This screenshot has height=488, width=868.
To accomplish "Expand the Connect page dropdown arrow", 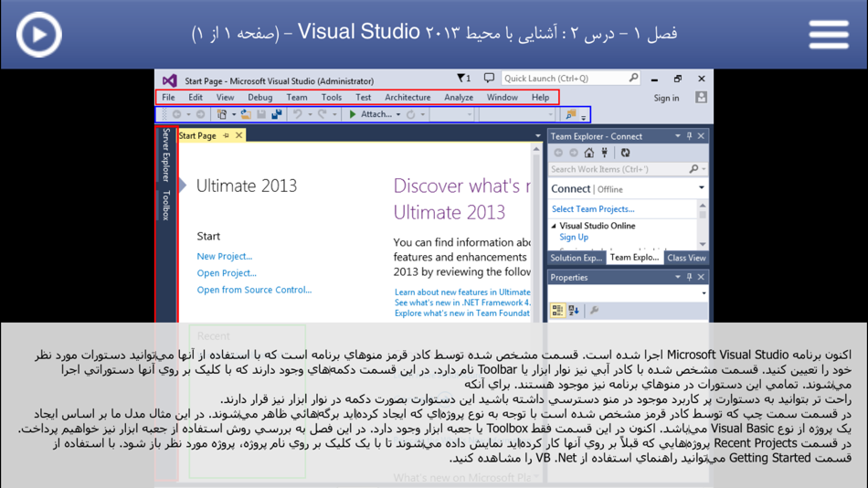I will pos(702,188).
